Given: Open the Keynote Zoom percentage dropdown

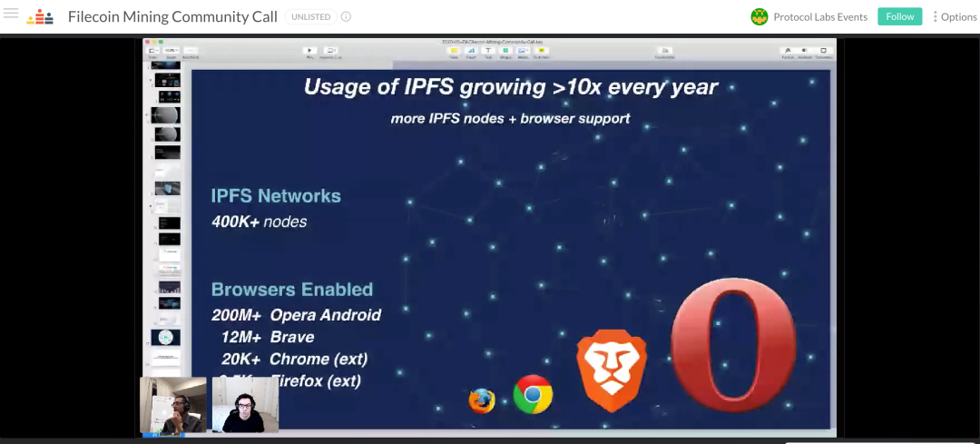Looking at the screenshot, I should click(171, 52).
